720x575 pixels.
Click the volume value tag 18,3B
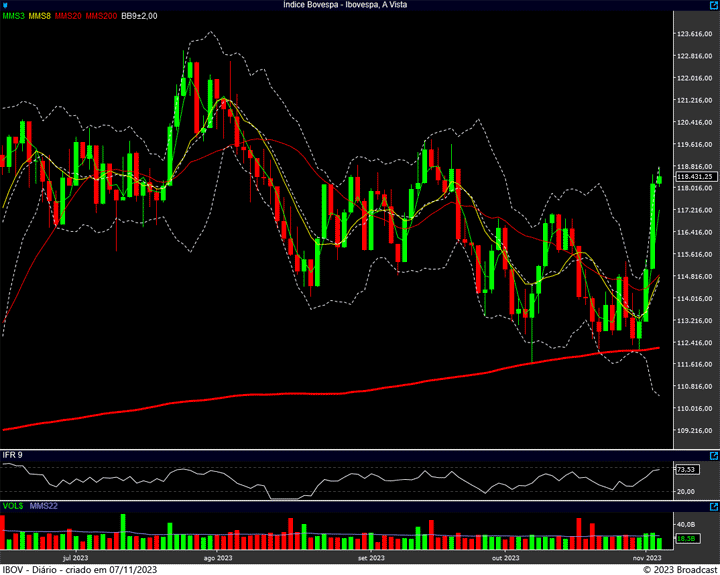pyautogui.click(x=686, y=539)
